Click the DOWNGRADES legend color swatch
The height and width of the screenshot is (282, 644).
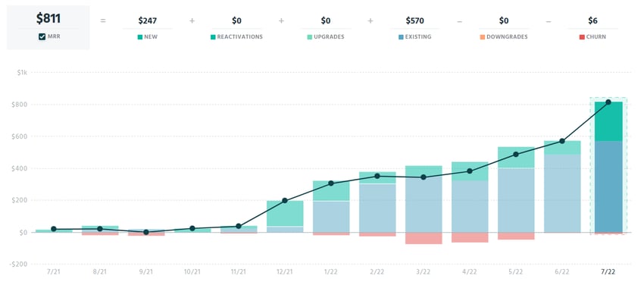(482, 37)
